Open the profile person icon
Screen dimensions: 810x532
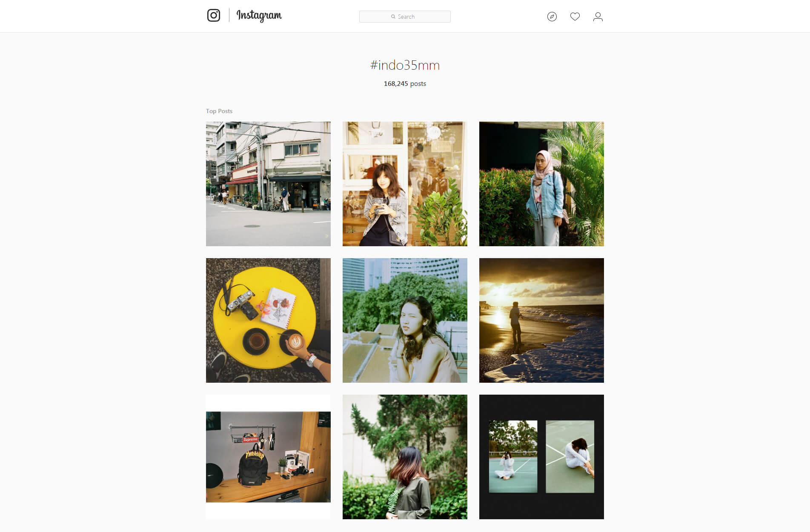(598, 17)
